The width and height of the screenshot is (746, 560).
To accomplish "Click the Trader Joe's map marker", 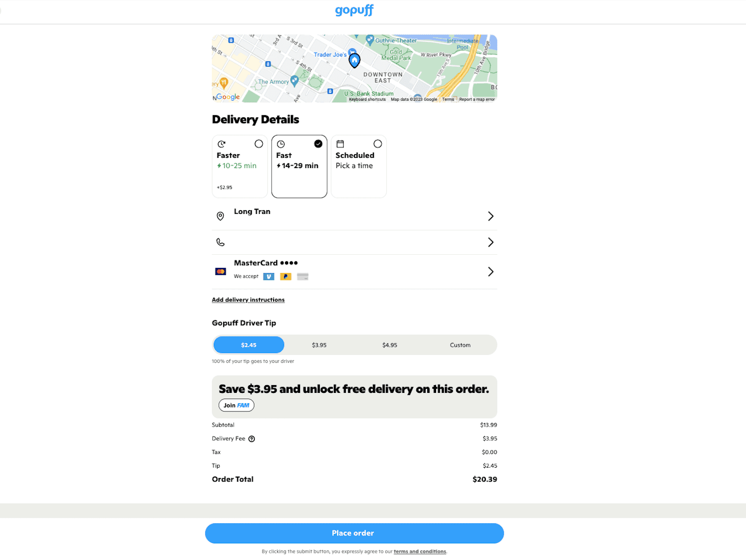I will pyautogui.click(x=352, y=51).
